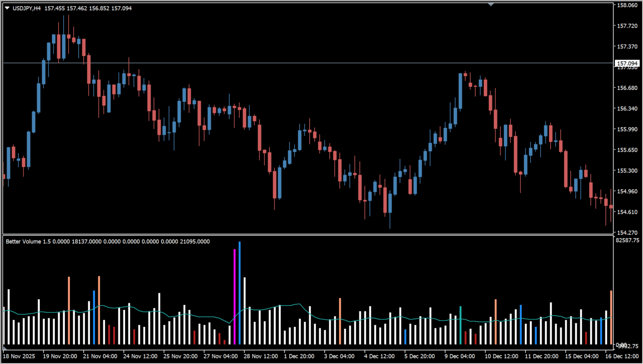
Task: Click the 158.060 price scale label
Action: [x=627, y=6]
